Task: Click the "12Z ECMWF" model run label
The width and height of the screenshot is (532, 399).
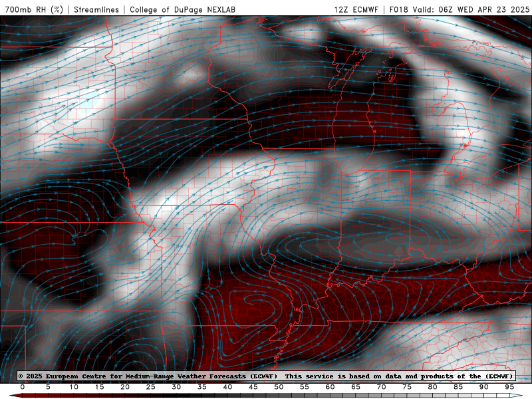Action: (356, 9)
